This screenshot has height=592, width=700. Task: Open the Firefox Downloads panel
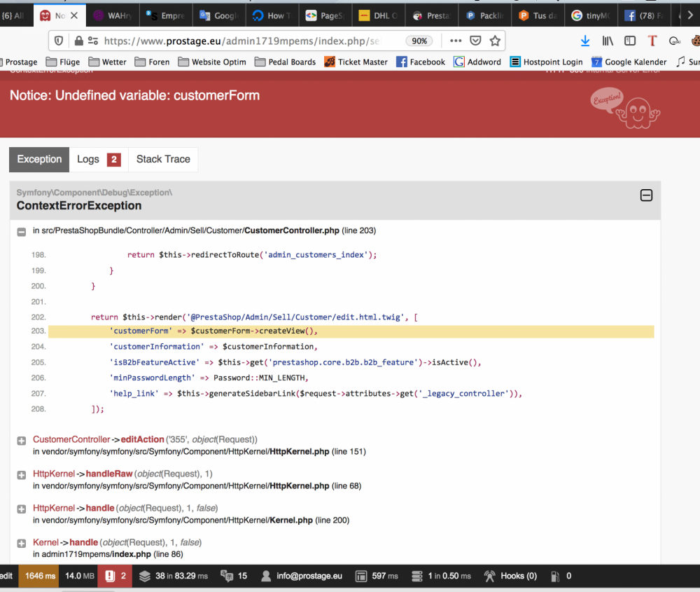point(584,41)
